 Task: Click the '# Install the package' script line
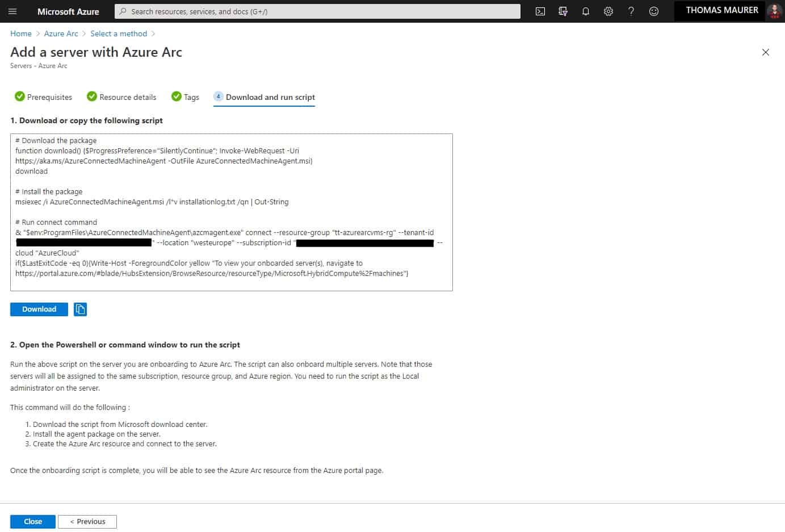[49, 192]
